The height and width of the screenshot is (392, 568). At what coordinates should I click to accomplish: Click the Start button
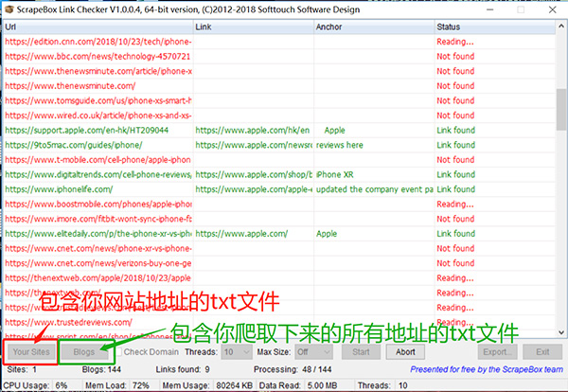coord(361,352)
